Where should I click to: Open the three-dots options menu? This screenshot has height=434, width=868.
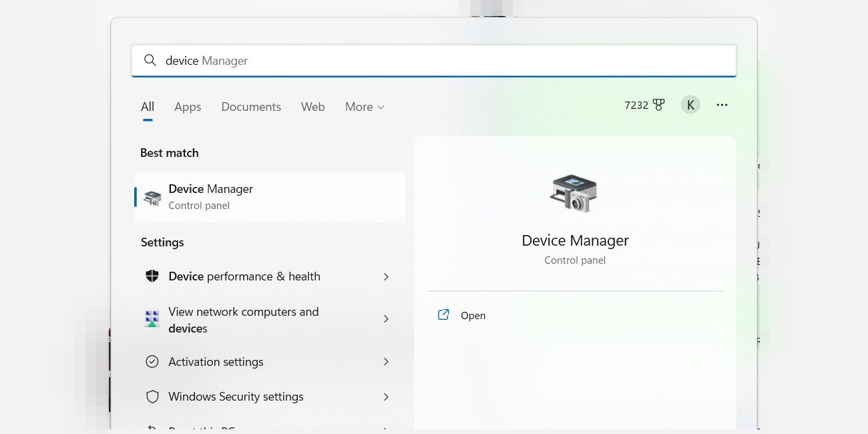pyautogui.click(x=722, y=105)
